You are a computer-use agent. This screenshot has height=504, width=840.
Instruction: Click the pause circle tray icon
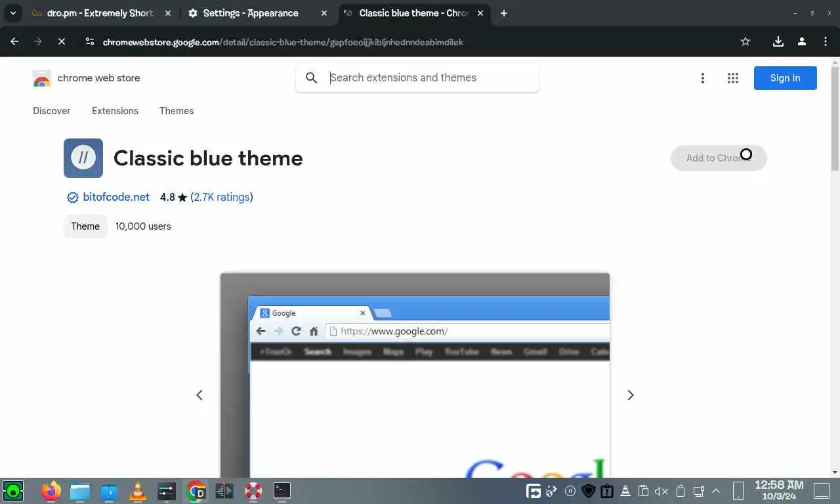coord(570,491)
